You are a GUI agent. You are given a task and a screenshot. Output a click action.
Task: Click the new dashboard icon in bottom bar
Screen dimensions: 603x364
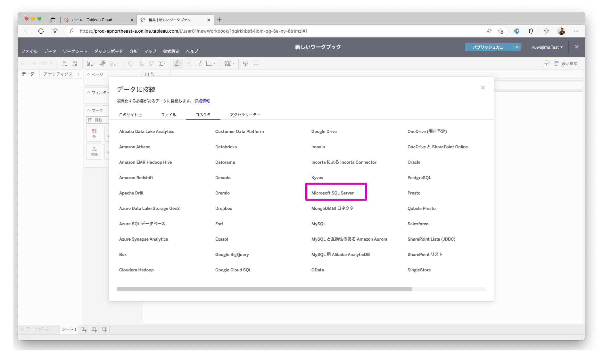[94, 329]
